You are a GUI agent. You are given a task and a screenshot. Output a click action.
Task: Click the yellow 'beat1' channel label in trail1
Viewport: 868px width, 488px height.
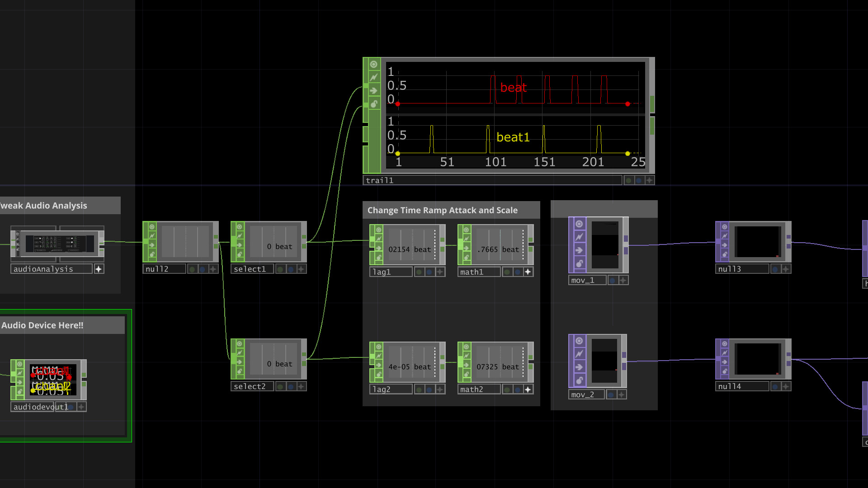coord(513,137)
